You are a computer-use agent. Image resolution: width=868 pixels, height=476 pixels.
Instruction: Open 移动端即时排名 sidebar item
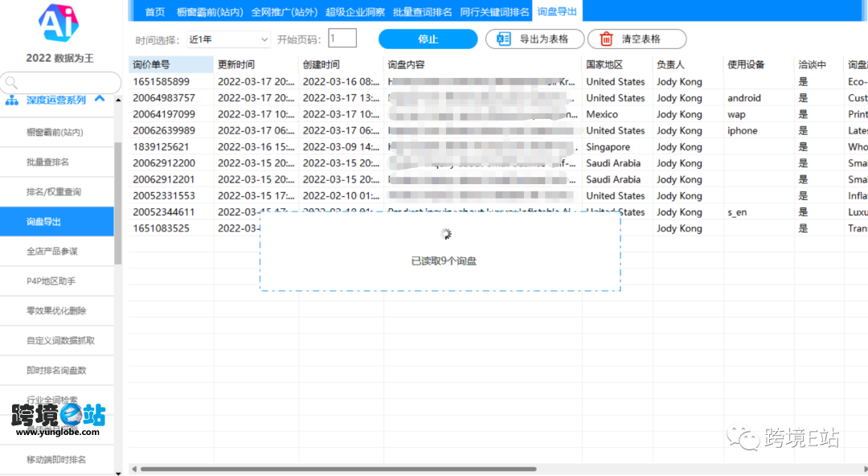pyautogui.click(x=57, y=459)
